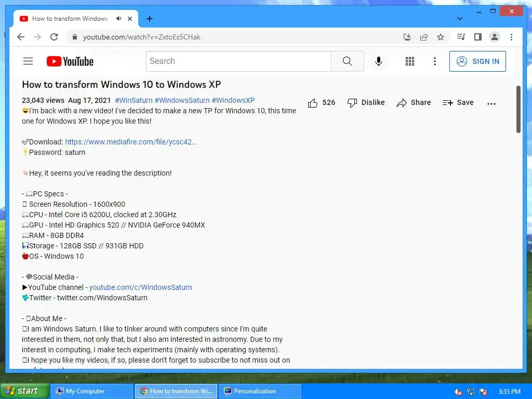
Task: Visit youtube.com/c/WindowsSaturn channel link
Action: click(x=140, y=287)
